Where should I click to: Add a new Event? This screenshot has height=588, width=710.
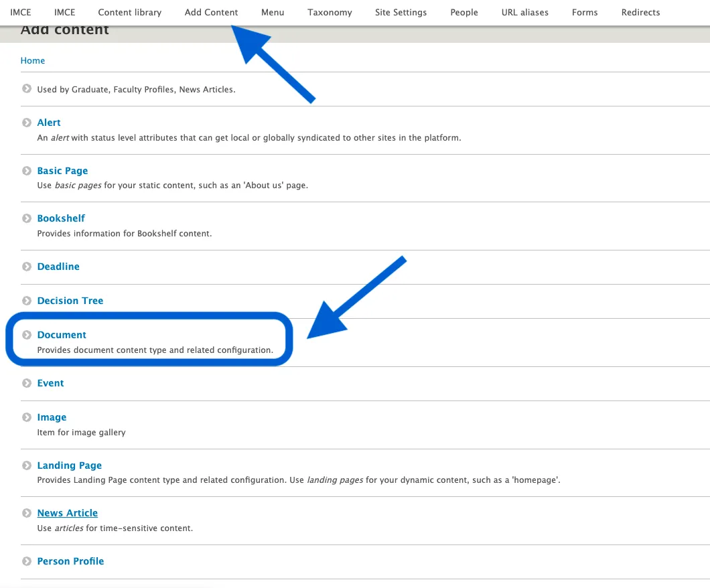click(x=50, y=383)
